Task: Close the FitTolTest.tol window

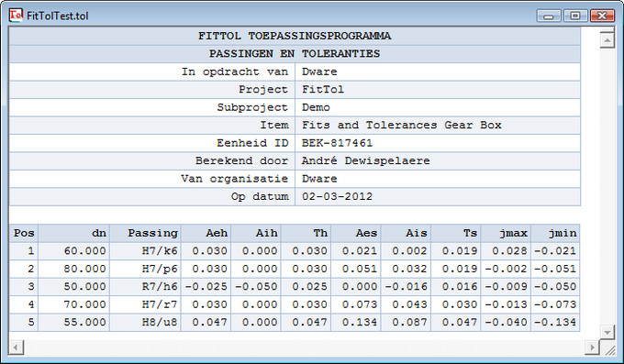Action: coord(602,16)
